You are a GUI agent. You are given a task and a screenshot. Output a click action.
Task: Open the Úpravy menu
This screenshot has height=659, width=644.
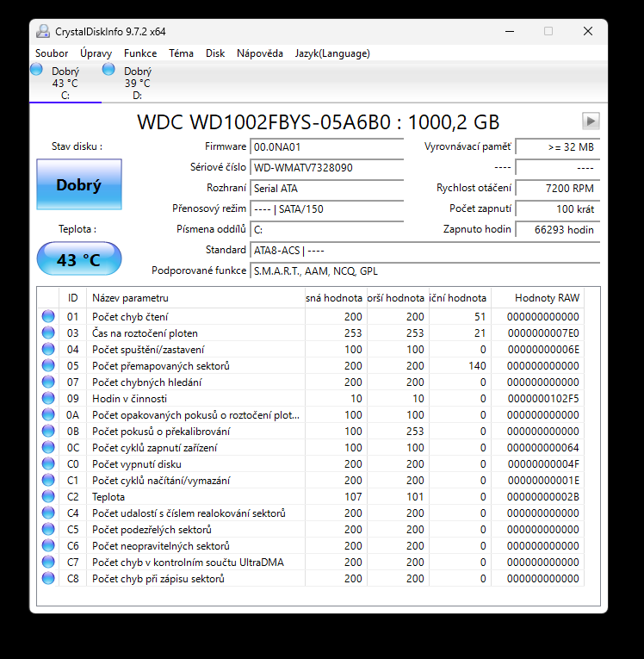pyautogui.click(x=96, y=53)
